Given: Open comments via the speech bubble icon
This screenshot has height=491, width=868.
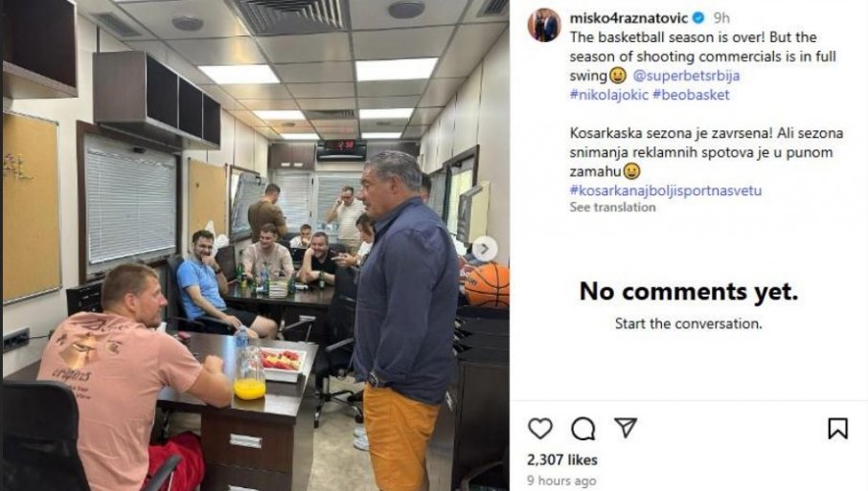Looking at the screenshot, I should click(x=582, y=429).
